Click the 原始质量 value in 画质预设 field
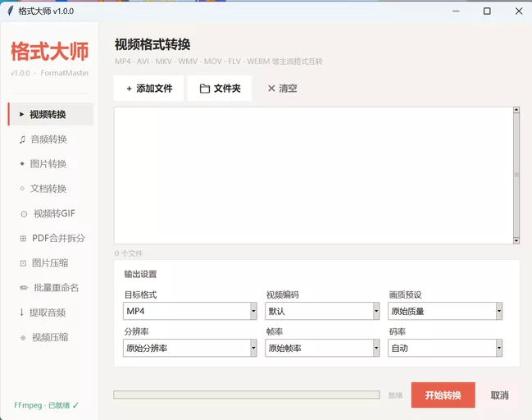The width and height of the screenshot is (532, 420). (407, 311)
